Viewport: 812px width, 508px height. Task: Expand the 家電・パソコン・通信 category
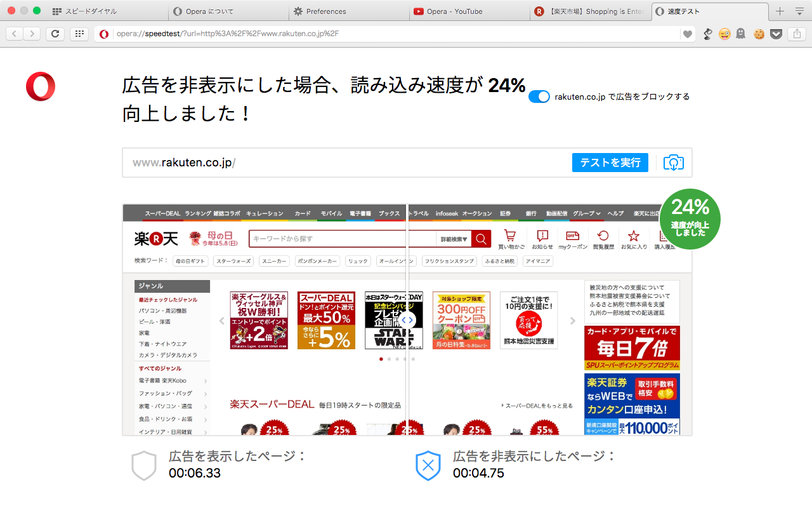click(173, 406)
